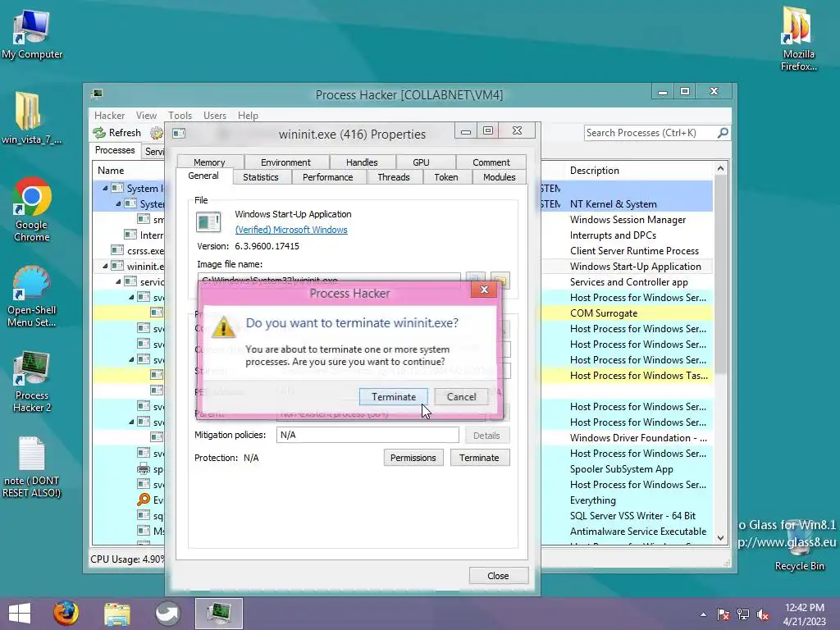Click the Process Hacker taskbar button
The height and width of the screenshot is (630, 840).
coord(218,614)
